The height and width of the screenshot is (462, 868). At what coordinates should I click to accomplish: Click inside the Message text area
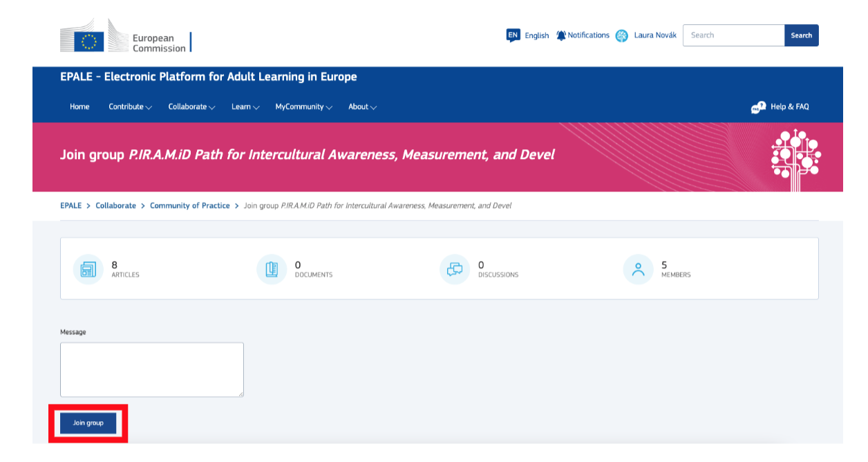tap(152, 369)
